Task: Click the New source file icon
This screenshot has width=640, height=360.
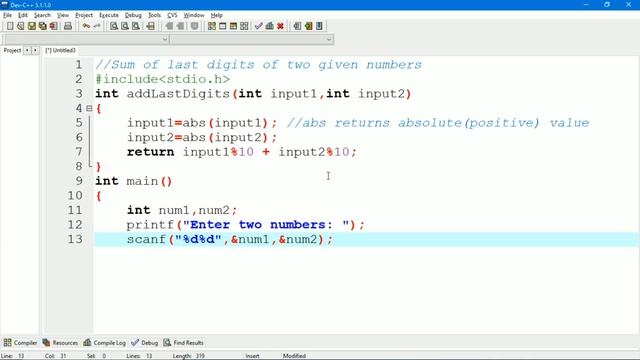Action: point(10,26)
